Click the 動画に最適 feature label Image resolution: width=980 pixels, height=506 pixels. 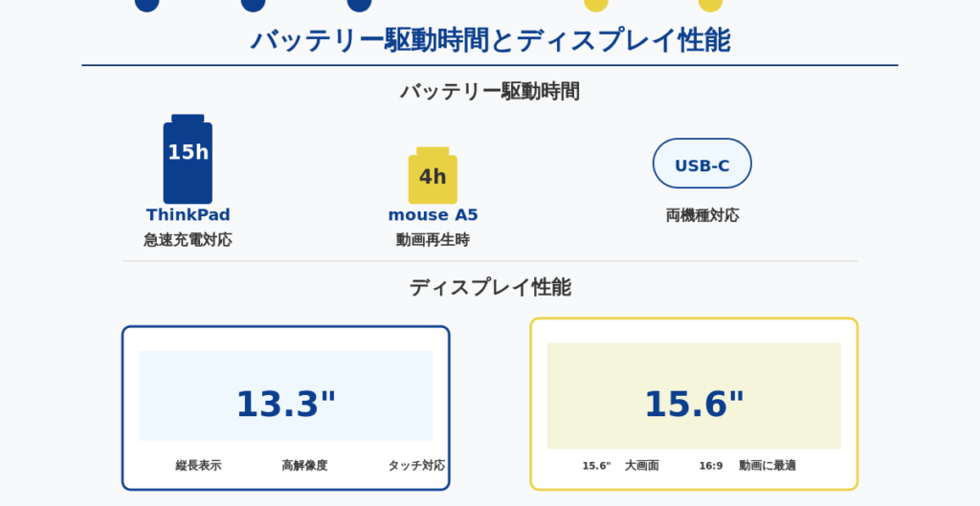point(767,465)
